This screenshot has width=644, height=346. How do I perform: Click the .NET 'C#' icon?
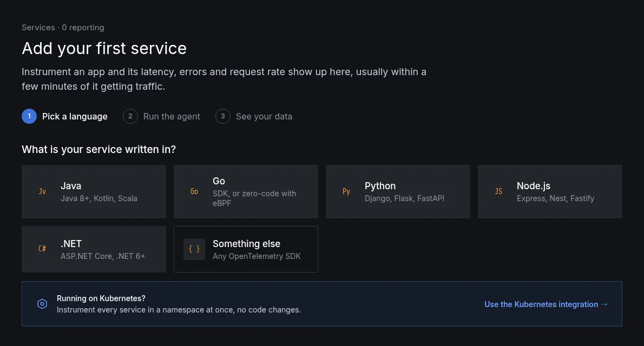(42, 249)
